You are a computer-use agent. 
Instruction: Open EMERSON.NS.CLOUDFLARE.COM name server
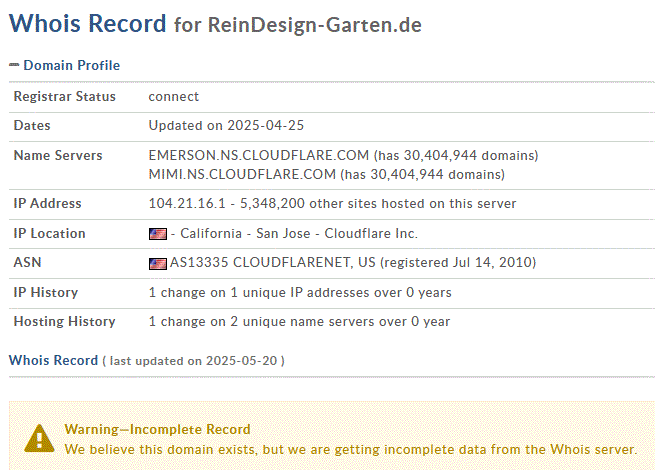(259, 155)
